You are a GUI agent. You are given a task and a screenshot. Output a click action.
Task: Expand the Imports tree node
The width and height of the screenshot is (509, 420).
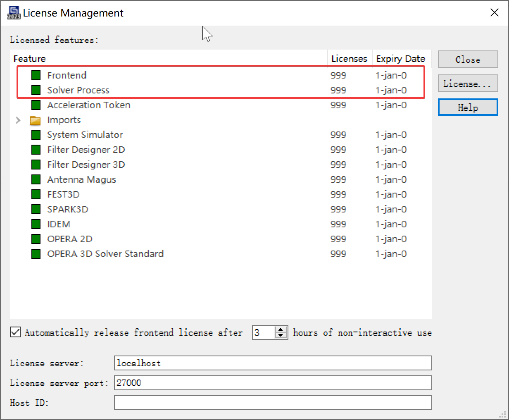coord(18,120)
